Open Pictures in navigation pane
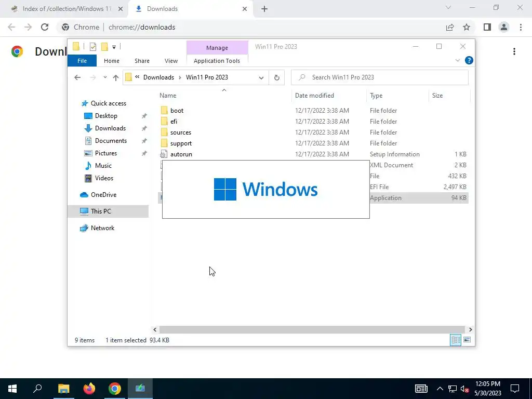 pyautogui.click(x=106, y=153)
